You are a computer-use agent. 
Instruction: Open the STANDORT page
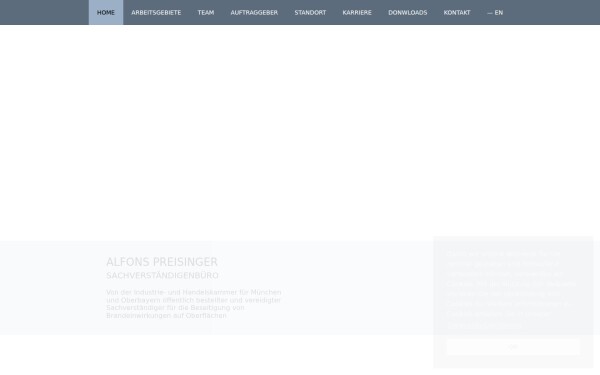(310, 12)
